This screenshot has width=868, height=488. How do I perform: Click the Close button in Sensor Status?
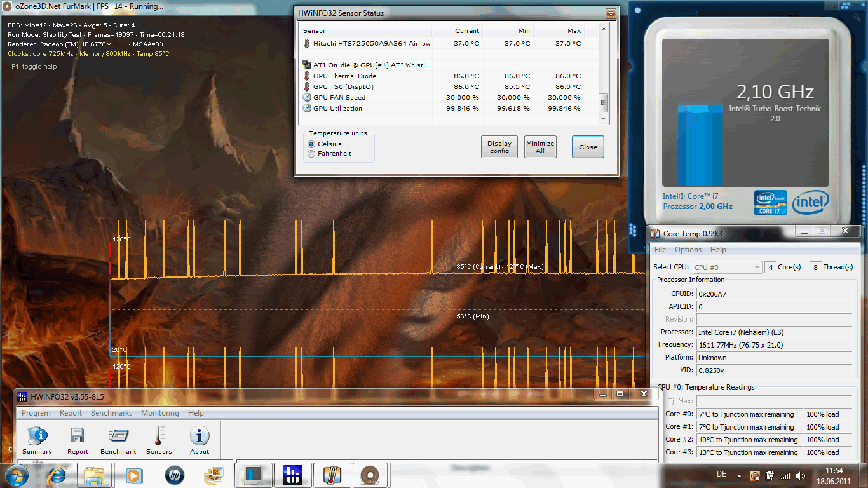[588, 147]
